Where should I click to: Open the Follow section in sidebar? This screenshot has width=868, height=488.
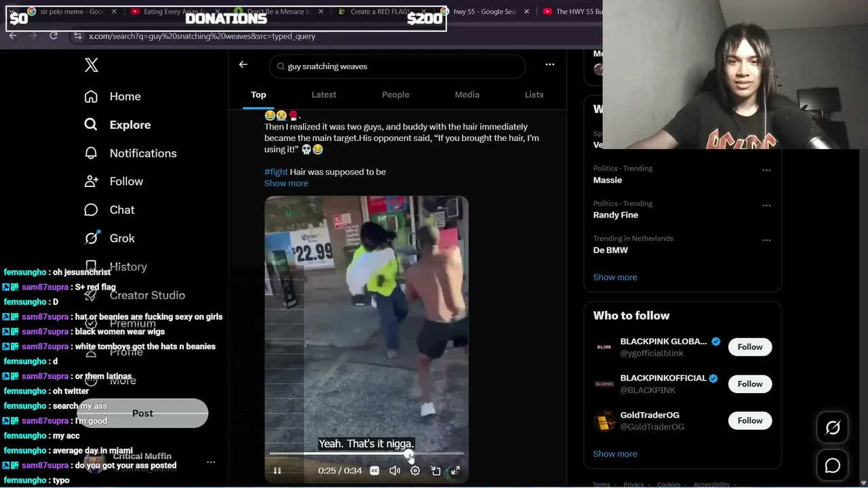coord(113,182)
